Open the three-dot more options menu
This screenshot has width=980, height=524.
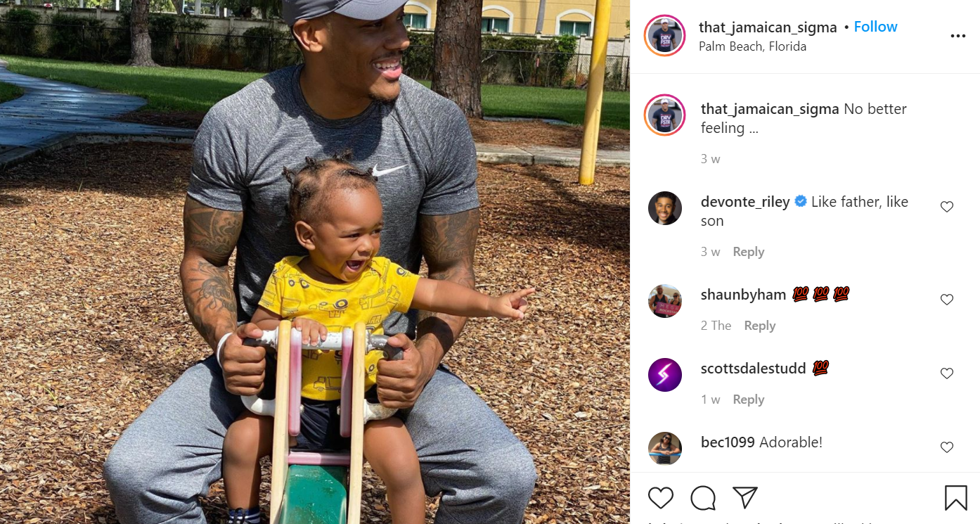pos(958,36)
